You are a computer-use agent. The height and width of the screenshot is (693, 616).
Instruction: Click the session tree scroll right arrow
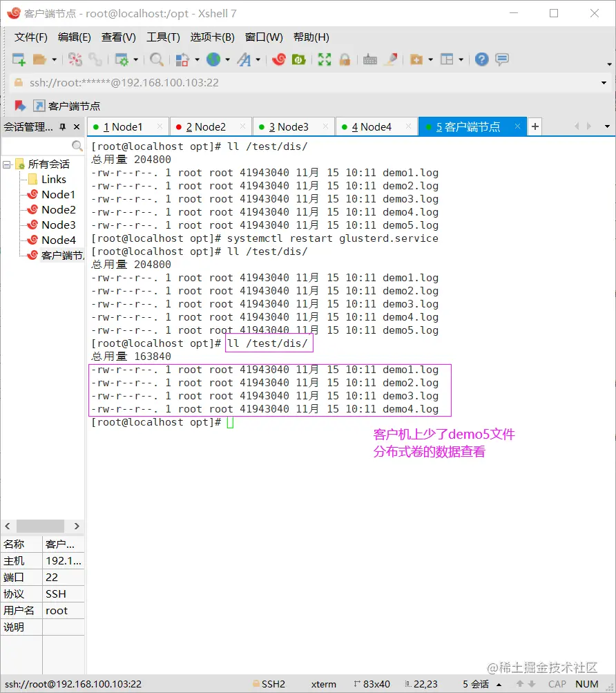point(77,526)
